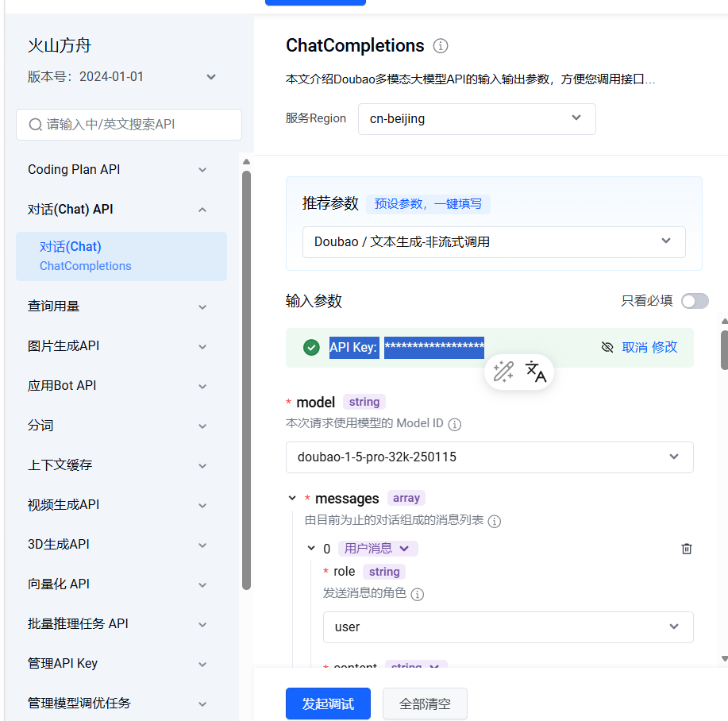Click the translate floating icon
Screen dimensions: 728x721
click(535, 372)
